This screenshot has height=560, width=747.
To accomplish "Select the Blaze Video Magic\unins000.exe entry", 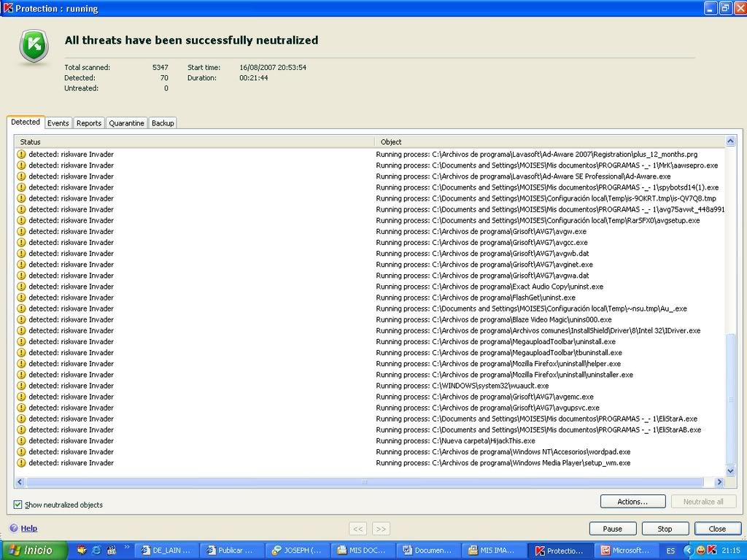I will [370, 319].
